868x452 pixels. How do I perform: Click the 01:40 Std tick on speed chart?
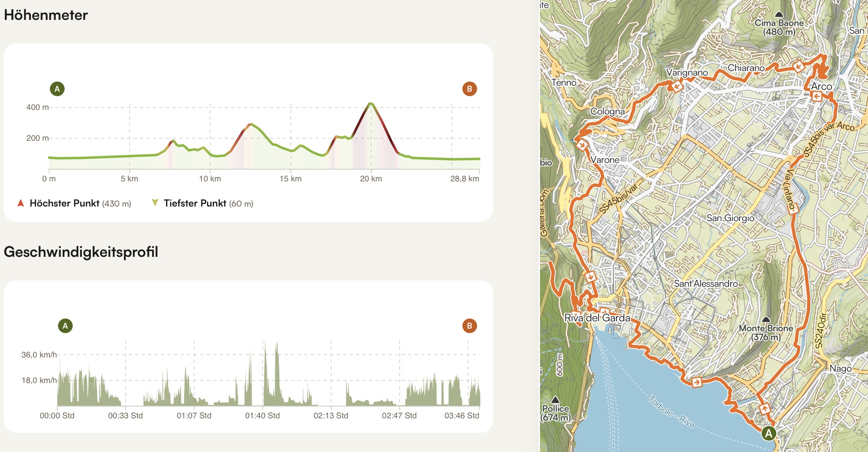pos(262,415)
